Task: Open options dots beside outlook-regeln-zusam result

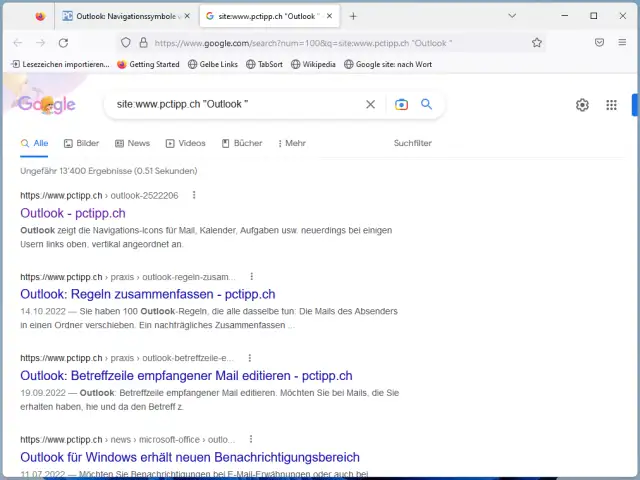Action: [251, 277]
